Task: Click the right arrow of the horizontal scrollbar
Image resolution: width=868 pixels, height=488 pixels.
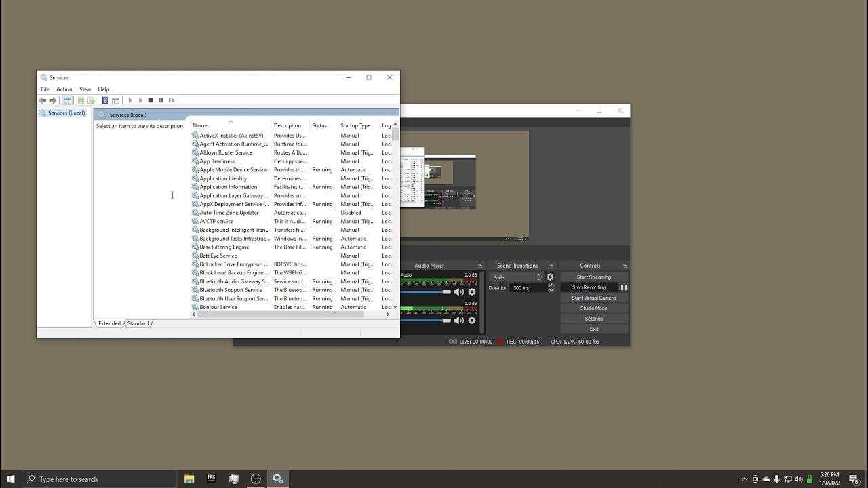Action: [388, 314]
